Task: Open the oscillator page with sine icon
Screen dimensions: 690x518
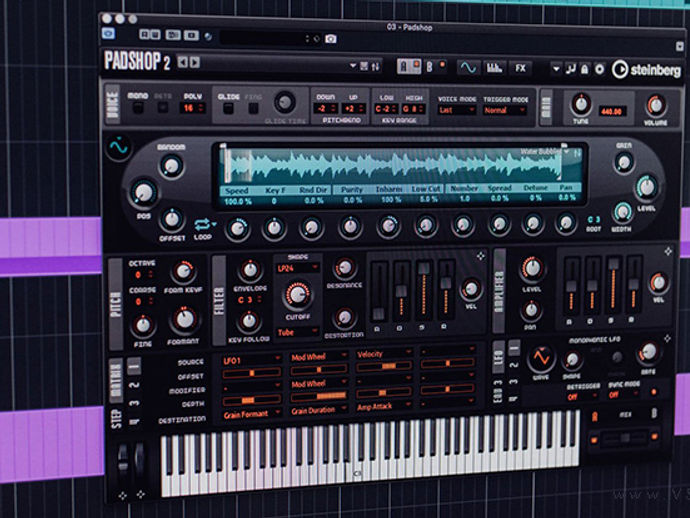Action: pos(468,68)
